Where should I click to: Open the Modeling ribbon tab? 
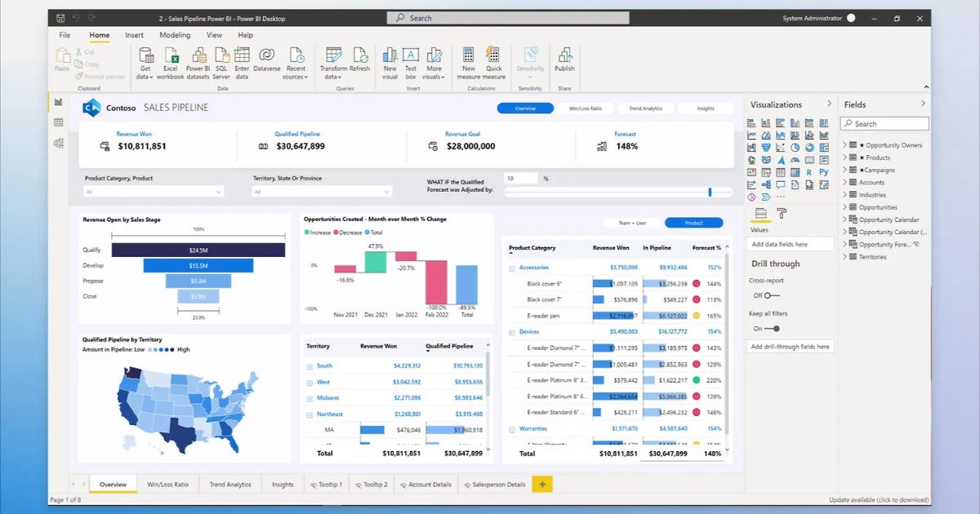pos(175,35)
